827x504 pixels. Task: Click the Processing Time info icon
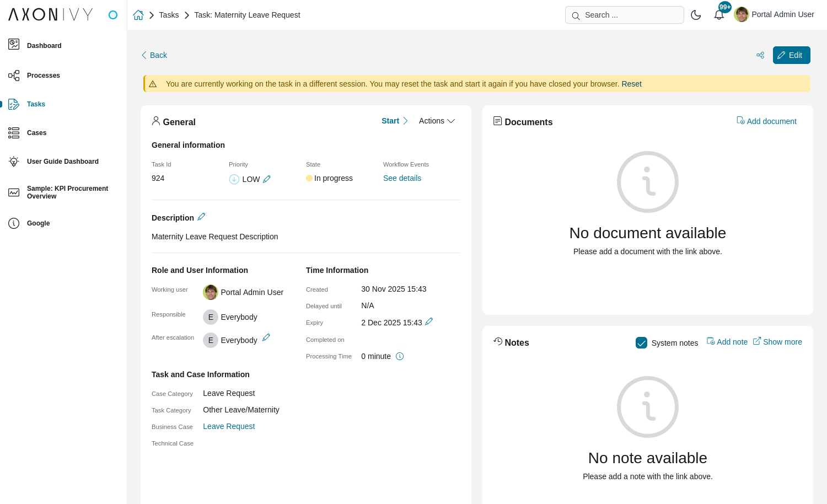pyautogui.click(x=400, y=356)
